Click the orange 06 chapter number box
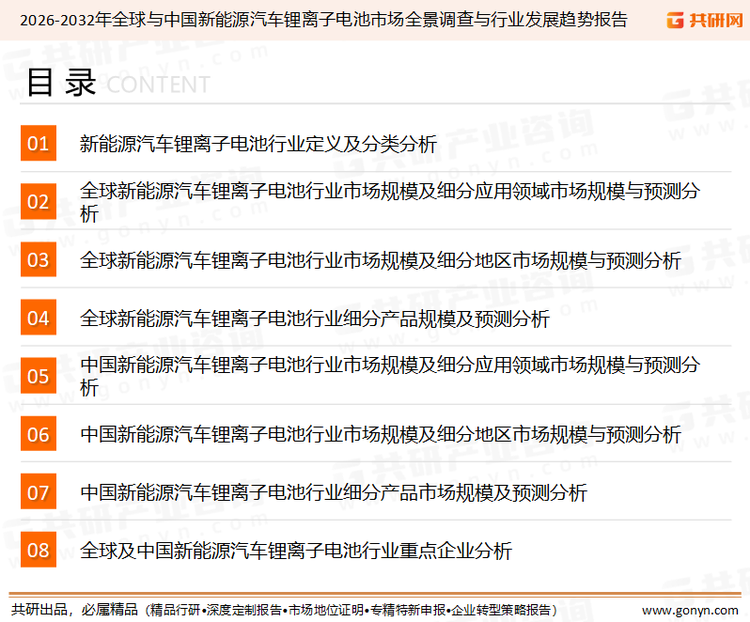This screenshot has width=750, height=622. [38, 433]
